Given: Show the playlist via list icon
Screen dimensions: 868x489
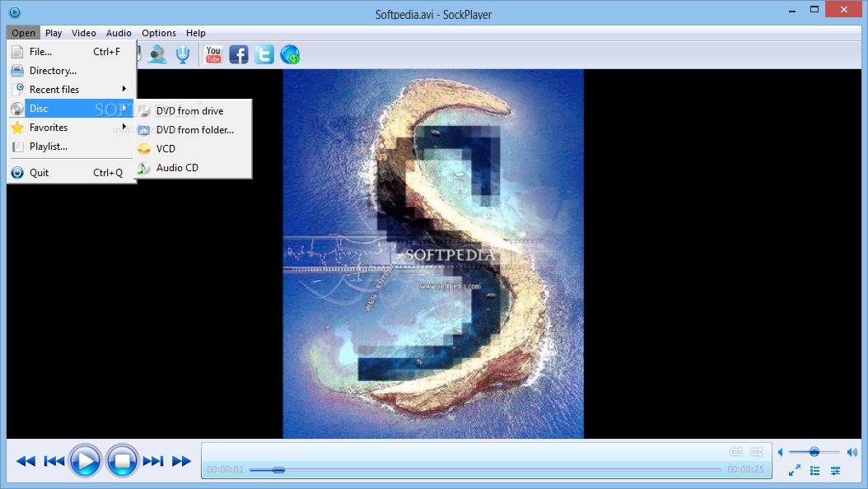Looking at the screenshot, I should point(814,471).
